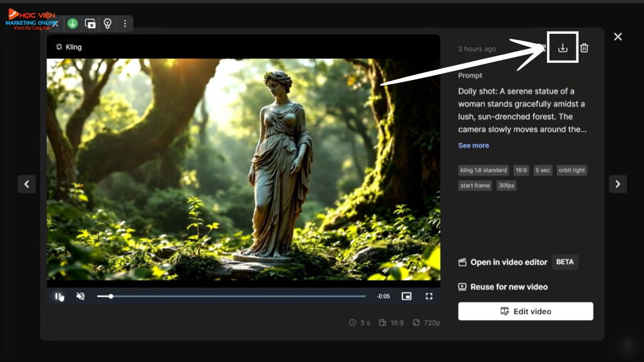Viewport: 644px width, 362px height.
Task: Click the orbit right tag
Action: click(572, 170)
